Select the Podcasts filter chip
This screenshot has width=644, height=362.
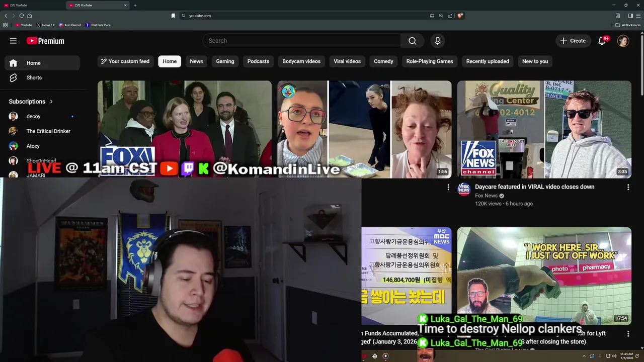click(x=258, y=61)
